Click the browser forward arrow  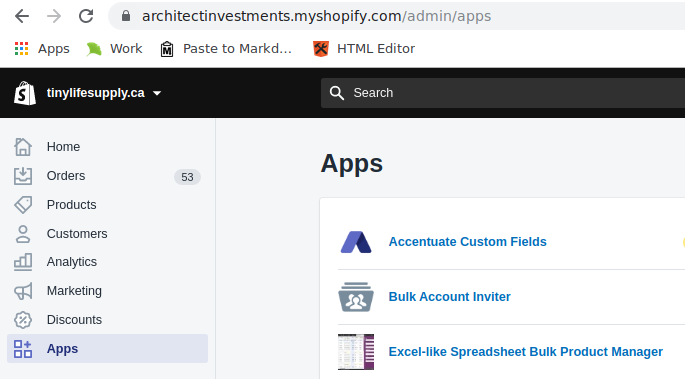click(x=54, y=16)
